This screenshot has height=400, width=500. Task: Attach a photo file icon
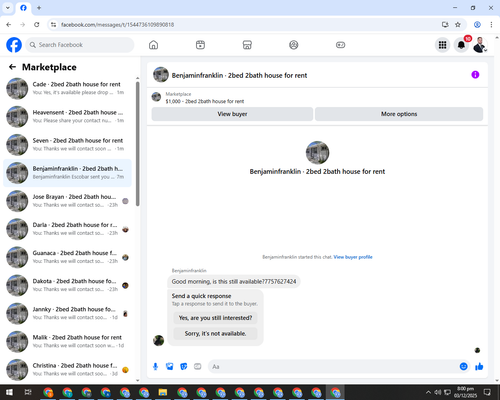click(170, 367)
